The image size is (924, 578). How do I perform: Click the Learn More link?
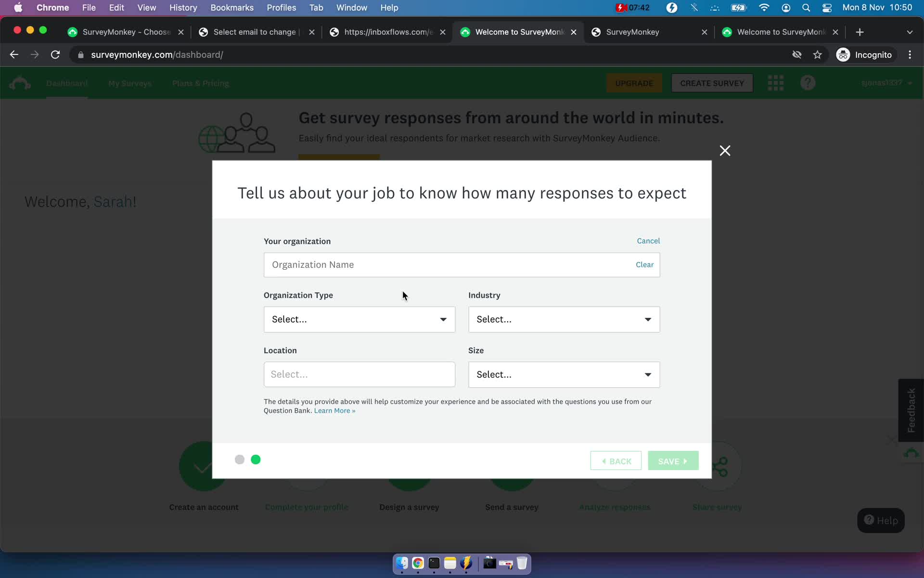pos(334,410)
